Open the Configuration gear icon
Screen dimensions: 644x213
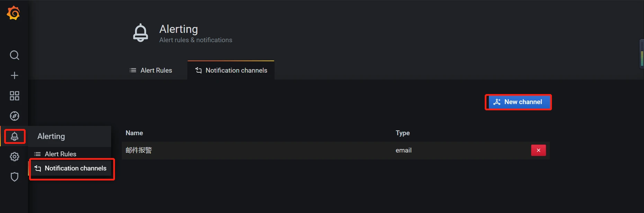(14, 157)
